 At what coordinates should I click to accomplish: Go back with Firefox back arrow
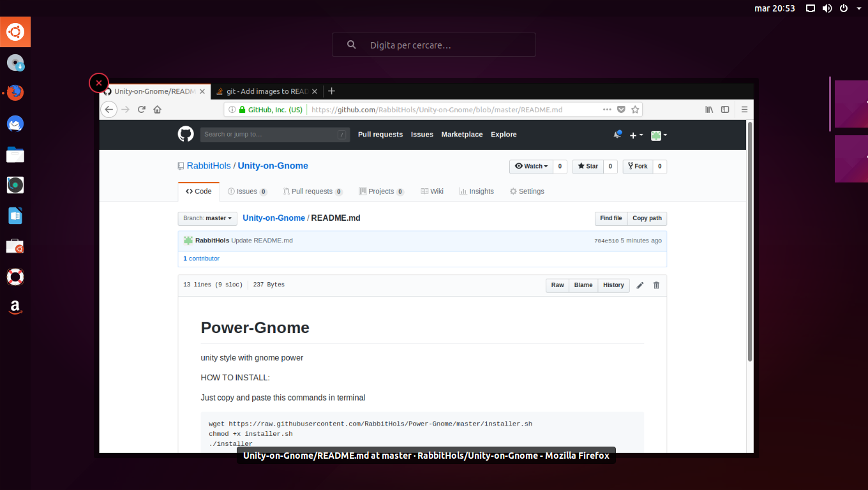pyautogui.click(x=109, y=109)
